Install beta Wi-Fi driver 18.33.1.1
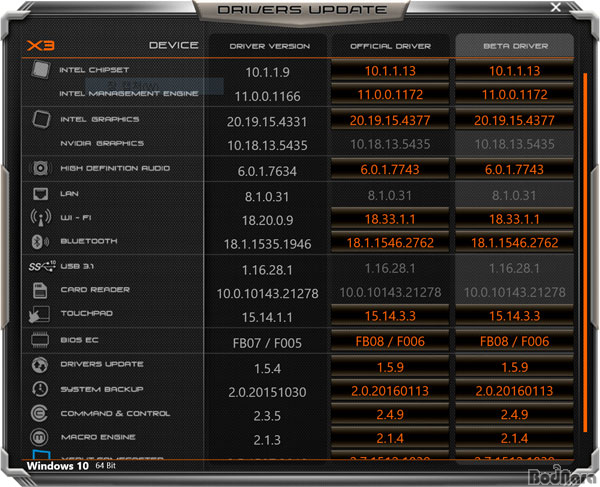The height and width of the screenshot is (487, 600). [x=514, y=218]
